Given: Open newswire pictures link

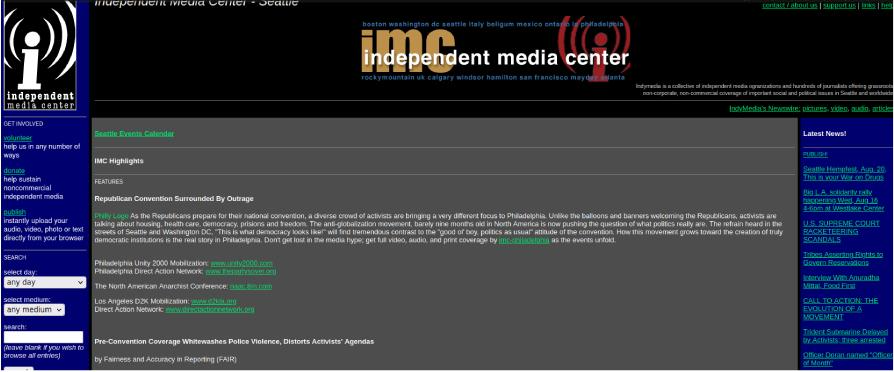Looking at the screenshot, I should click(x=814, y=108).
